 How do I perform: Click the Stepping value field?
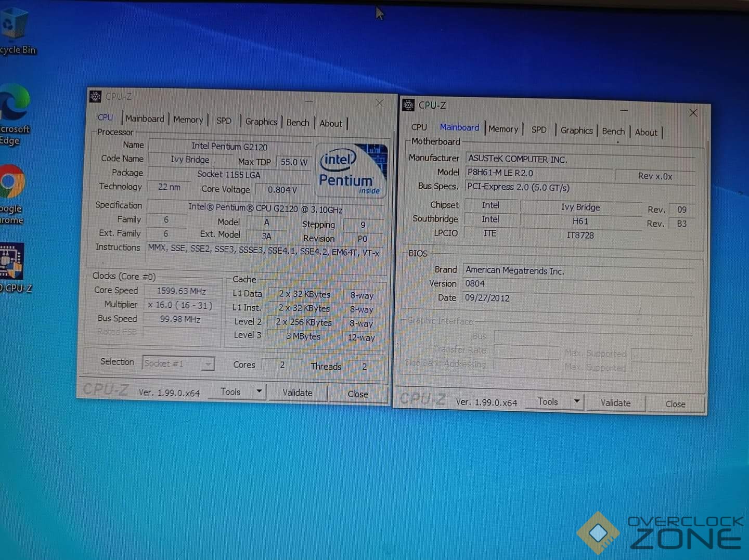point(363,225)
